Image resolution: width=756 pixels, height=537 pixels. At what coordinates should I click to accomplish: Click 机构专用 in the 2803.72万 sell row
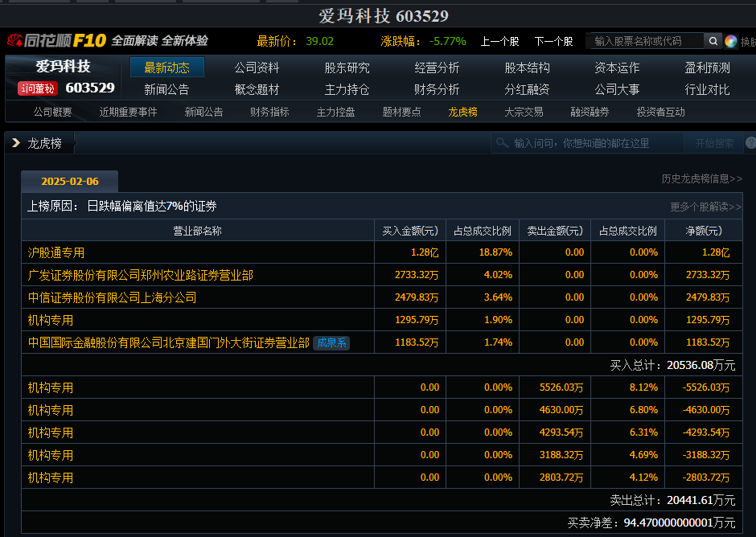pos(51,478)
